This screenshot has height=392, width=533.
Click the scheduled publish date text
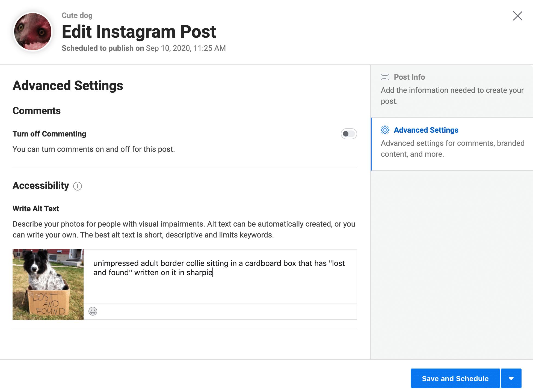click(186, 48)
